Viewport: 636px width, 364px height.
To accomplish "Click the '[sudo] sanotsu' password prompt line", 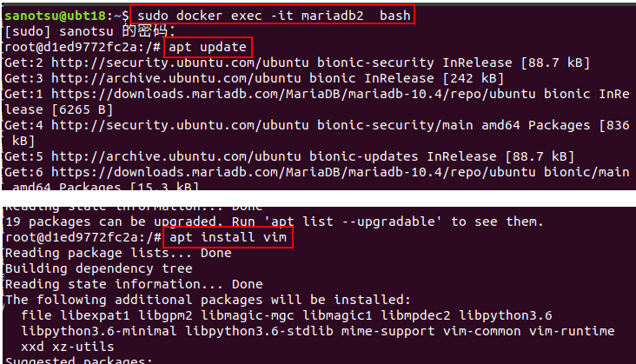I will 89,31.
